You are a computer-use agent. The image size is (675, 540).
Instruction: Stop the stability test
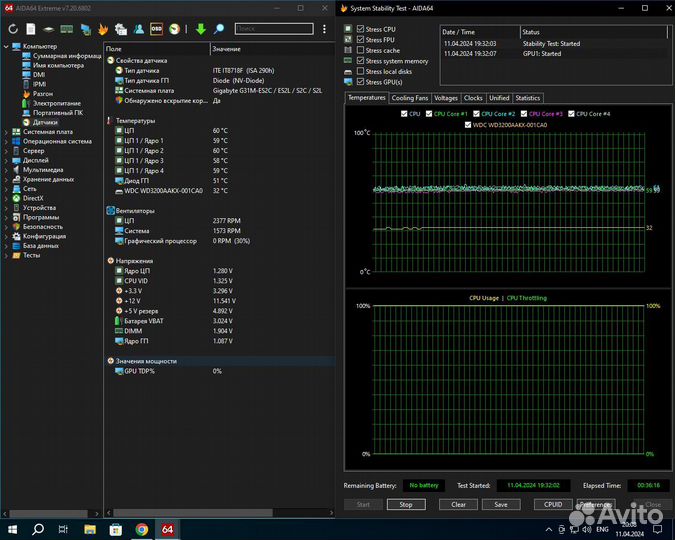406,504
